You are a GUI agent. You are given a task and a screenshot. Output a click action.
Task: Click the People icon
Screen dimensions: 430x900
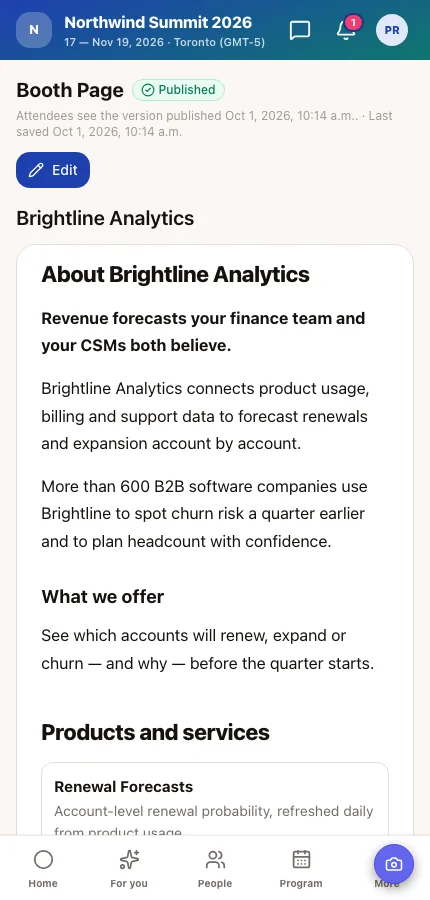click(215, 860)
